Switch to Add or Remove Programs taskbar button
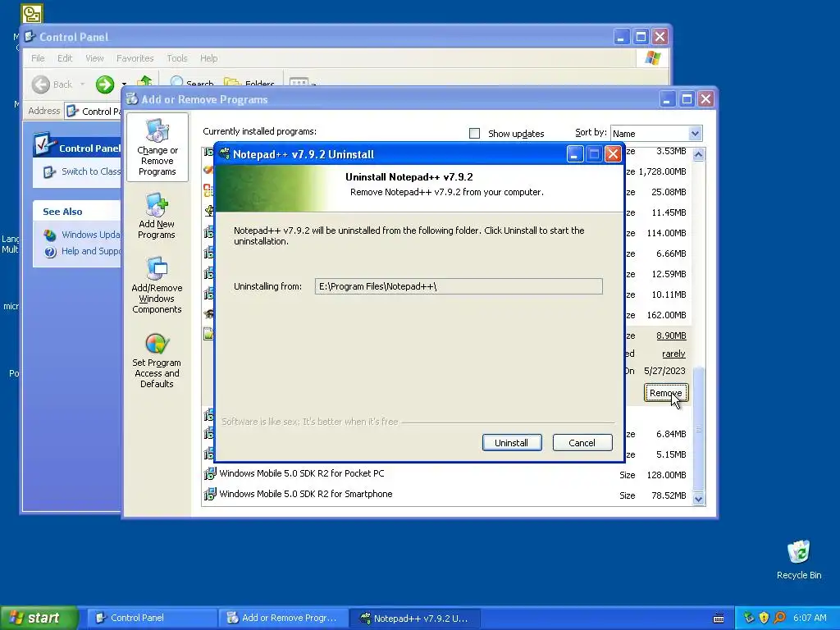Viewport: 840px width, 630px height. click(x=283, y=618)
